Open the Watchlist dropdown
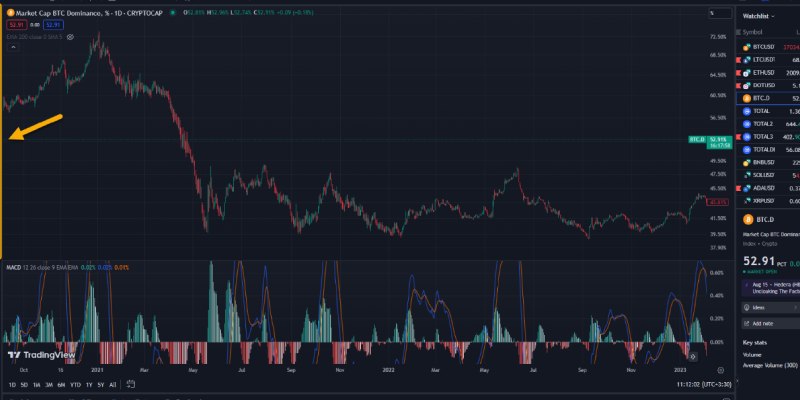The width and height of the screenshot is (800, 400). point(762,15)
